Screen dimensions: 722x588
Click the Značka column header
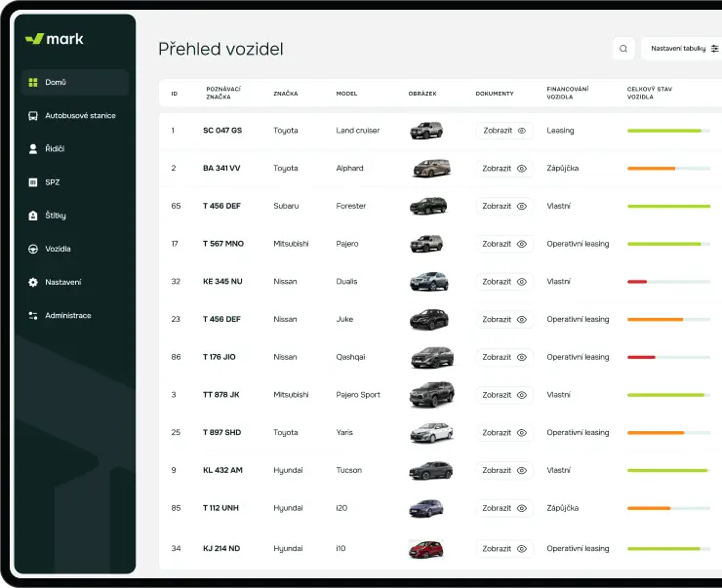tap(286, 94)
